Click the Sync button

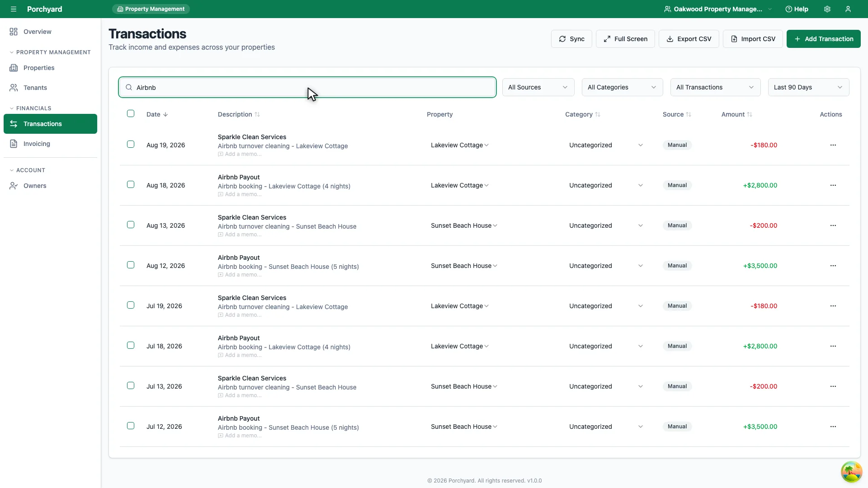(x=571, y=39)
